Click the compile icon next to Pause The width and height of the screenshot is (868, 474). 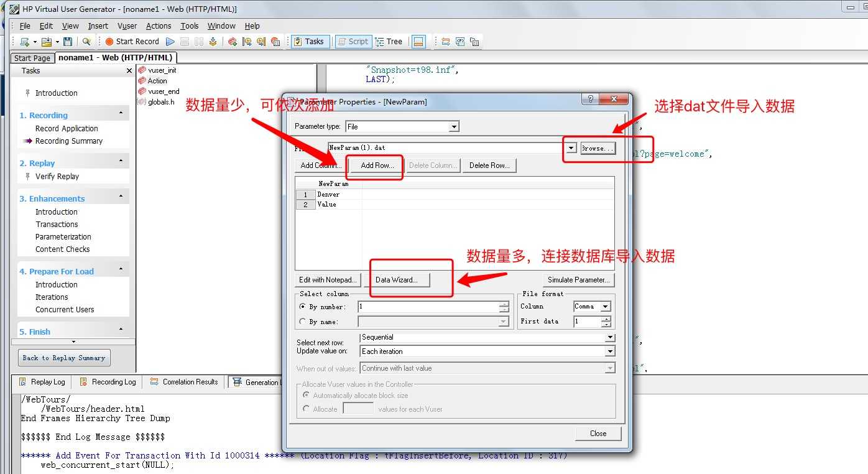click(213, 42)
